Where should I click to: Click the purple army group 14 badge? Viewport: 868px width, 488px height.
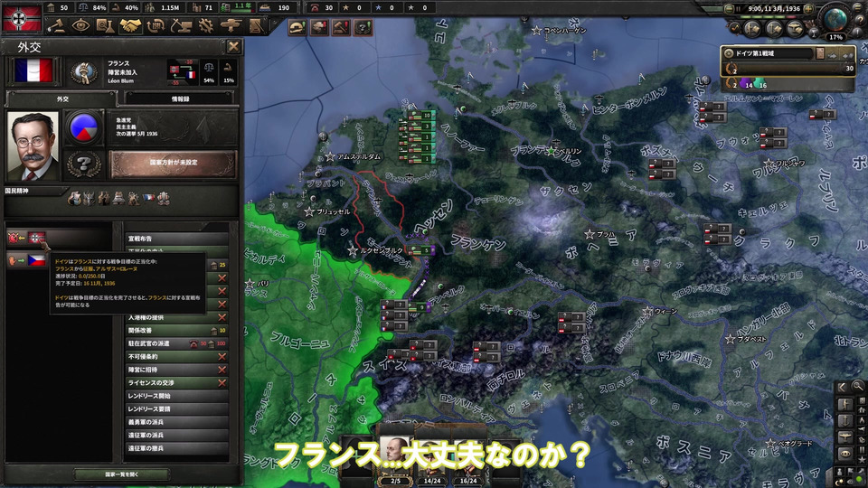[x=748, y=85]
